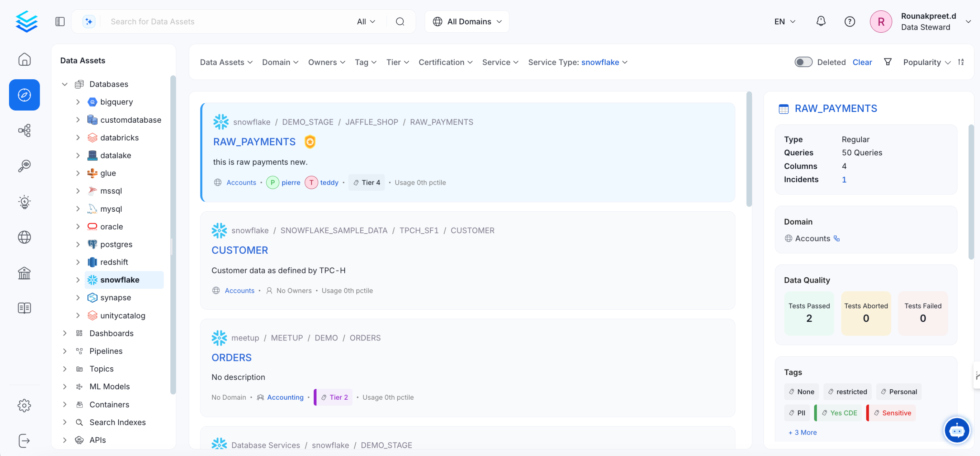Open the Certification filter menu
This screenshot has height=456, width=980.
(445, 62)
